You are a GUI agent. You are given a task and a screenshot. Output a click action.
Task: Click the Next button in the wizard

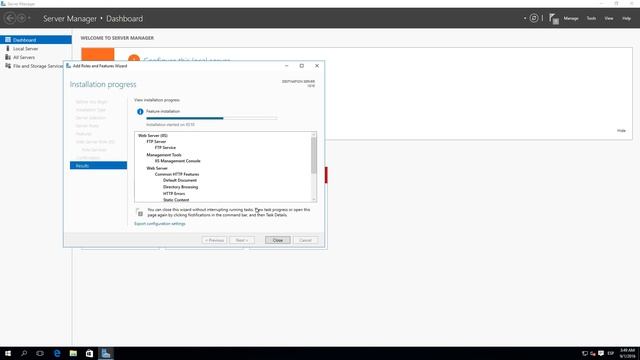pos(242,240)
